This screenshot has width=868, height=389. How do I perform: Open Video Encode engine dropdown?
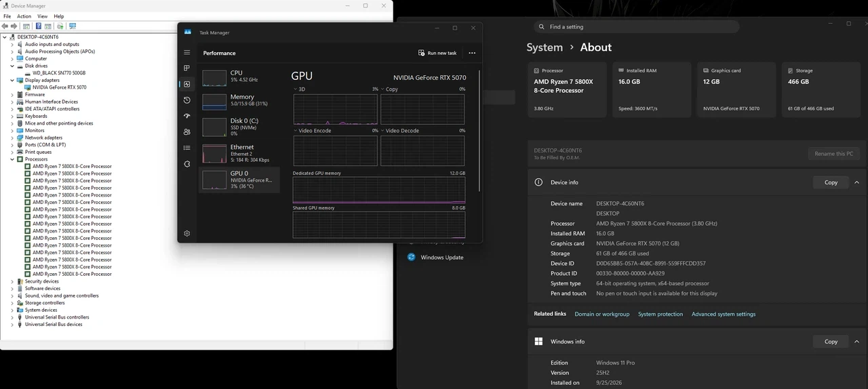[x=296, y=131]
